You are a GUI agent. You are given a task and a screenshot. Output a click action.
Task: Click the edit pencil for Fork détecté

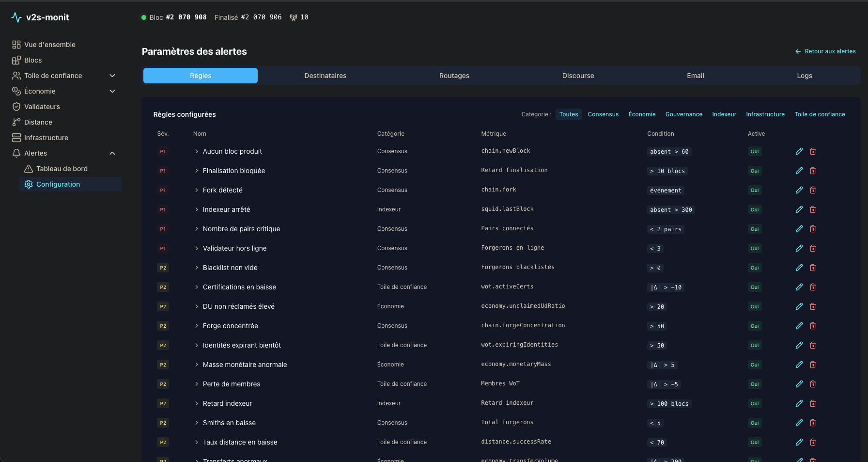[799, 190]
